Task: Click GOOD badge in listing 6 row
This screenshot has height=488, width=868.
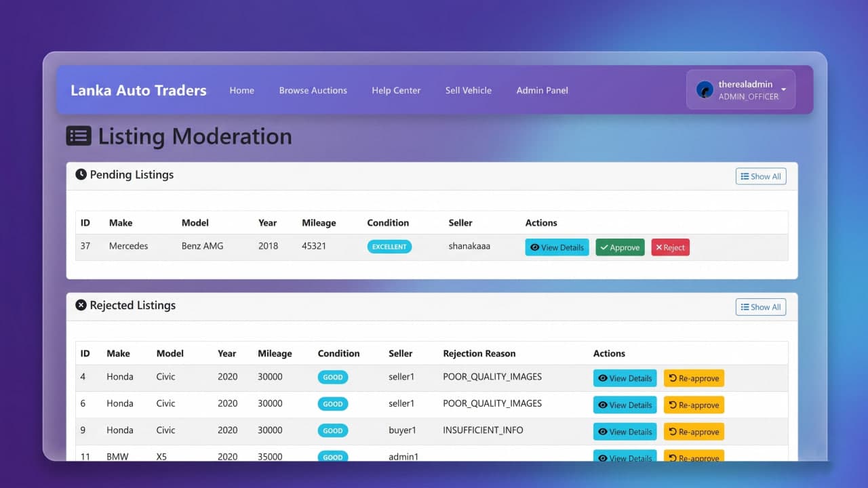Action: tap(333, 404)
